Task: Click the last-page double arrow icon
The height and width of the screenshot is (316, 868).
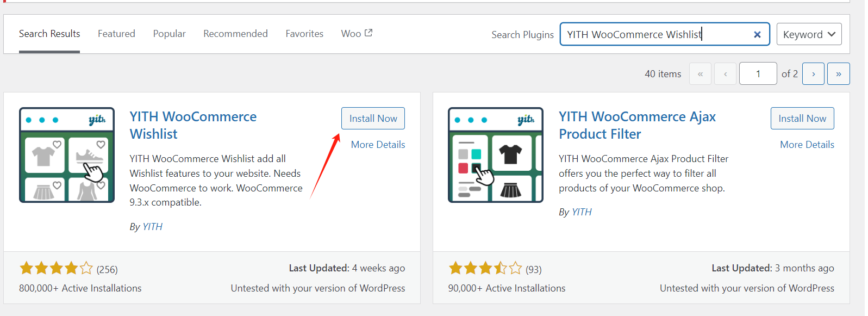Action: click(x=838, y=73)
